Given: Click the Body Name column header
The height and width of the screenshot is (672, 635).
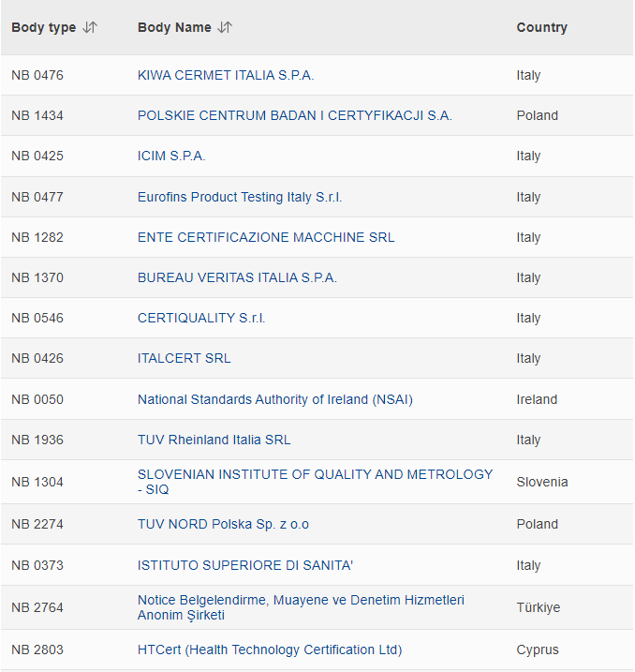Looking at the screenshot, I should [x=174, y=27].
